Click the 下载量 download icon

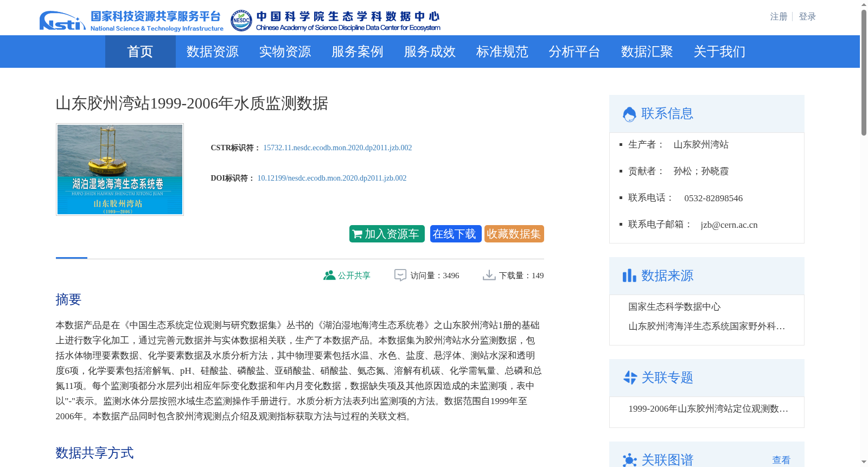point(489,276)
